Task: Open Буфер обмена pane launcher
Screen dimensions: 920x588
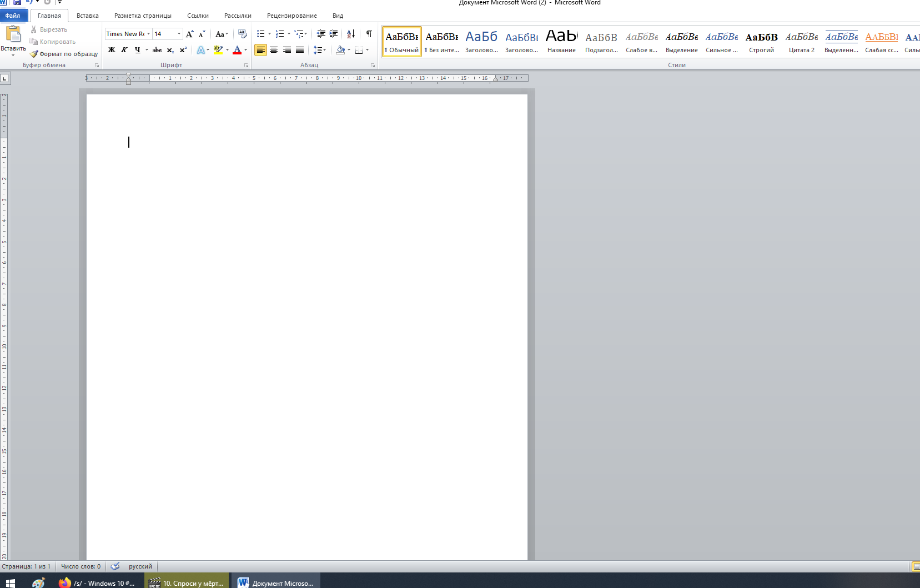Action: coord(97,65)
